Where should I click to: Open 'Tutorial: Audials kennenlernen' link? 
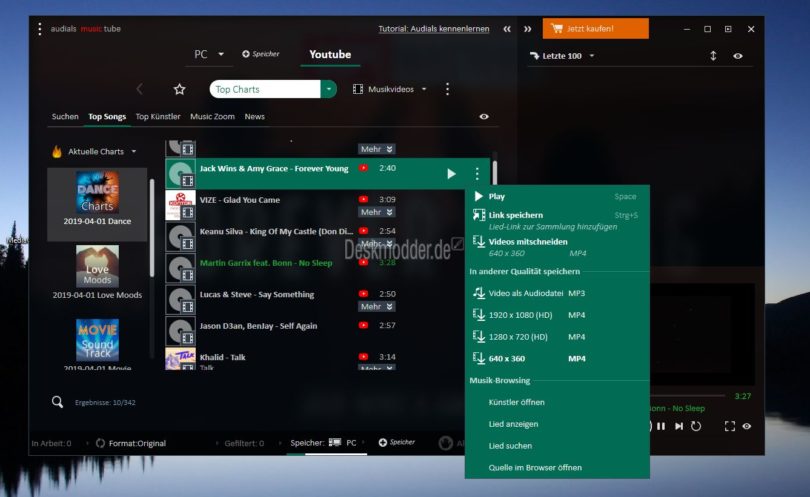tap(434, 29)
